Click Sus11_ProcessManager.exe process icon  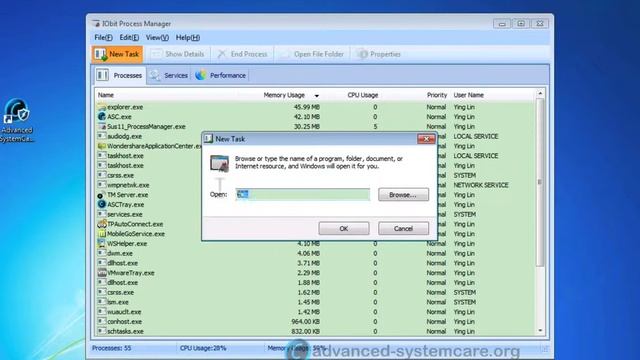point(102,127)
